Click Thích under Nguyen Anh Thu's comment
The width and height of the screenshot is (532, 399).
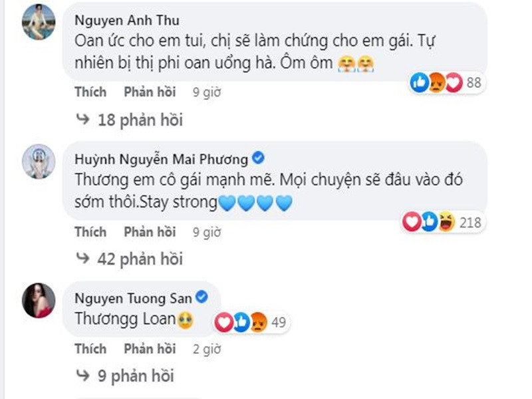pos(91,92)
